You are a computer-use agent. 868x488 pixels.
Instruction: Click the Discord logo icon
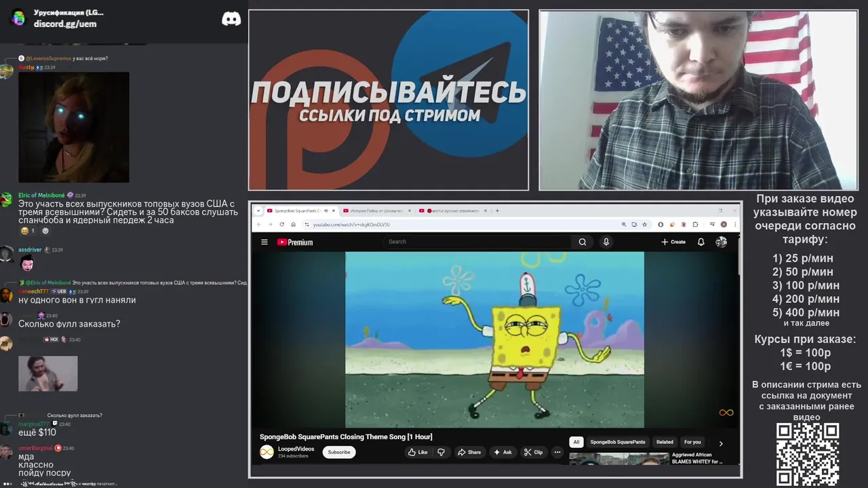pos(231,19)
